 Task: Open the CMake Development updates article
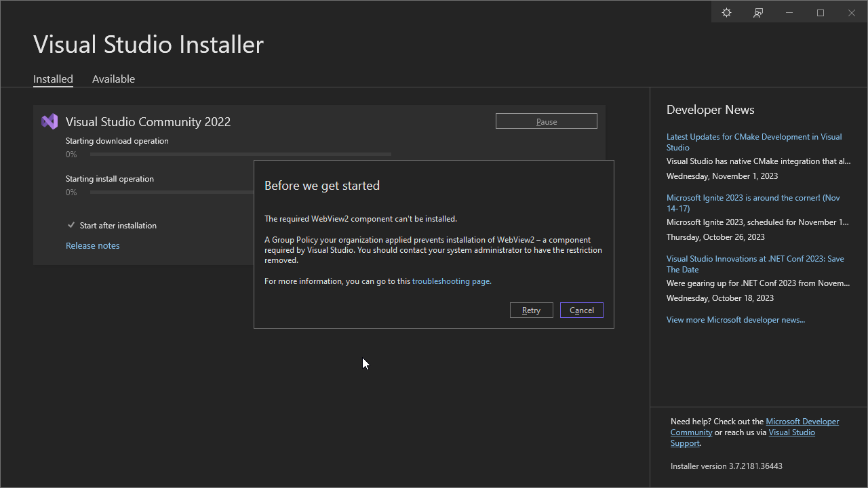[753, 142]
